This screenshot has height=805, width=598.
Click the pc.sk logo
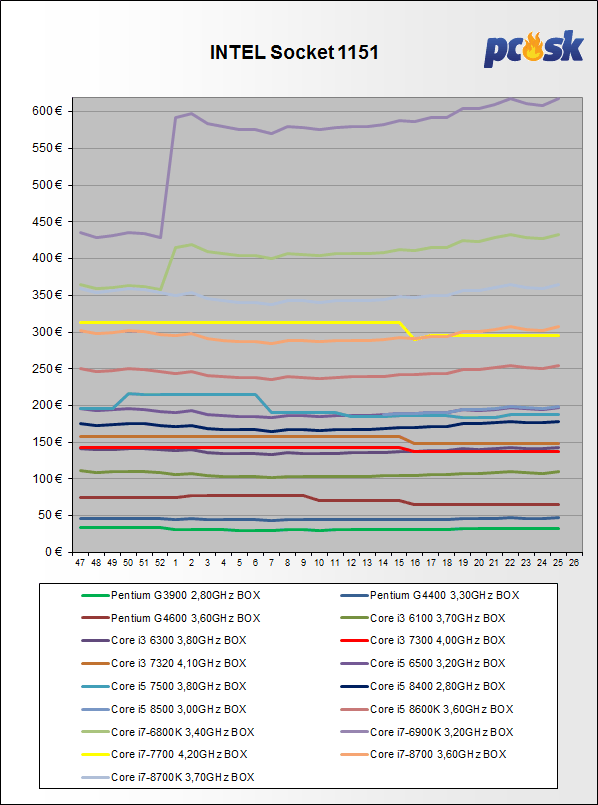[533, 48]
